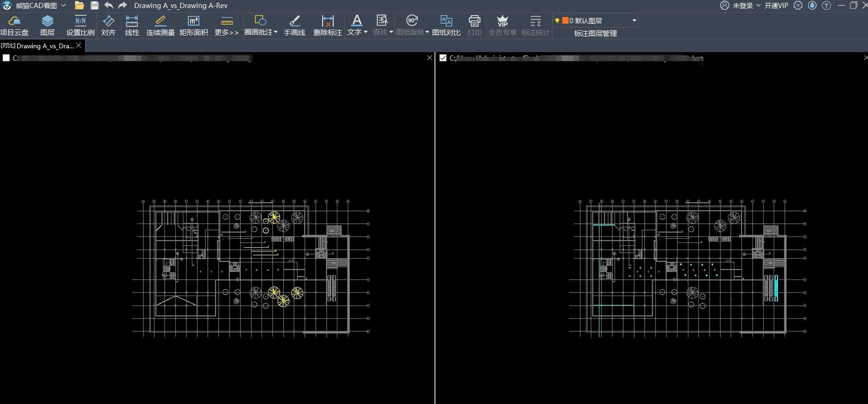
Task: Click 开通VIP to upgrade membership
Action: click(x=776, y=5)
